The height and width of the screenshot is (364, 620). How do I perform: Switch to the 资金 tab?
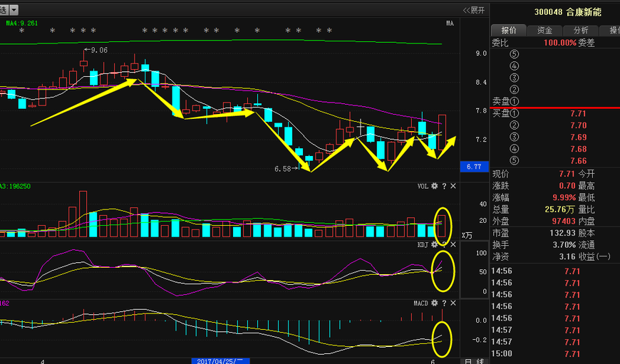click(x=545, y=30)
